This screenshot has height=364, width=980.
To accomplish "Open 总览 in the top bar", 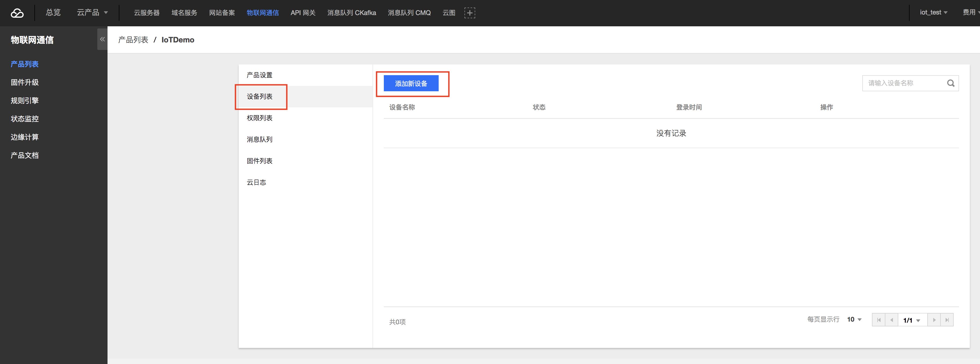I will click(x=53, y=13).
